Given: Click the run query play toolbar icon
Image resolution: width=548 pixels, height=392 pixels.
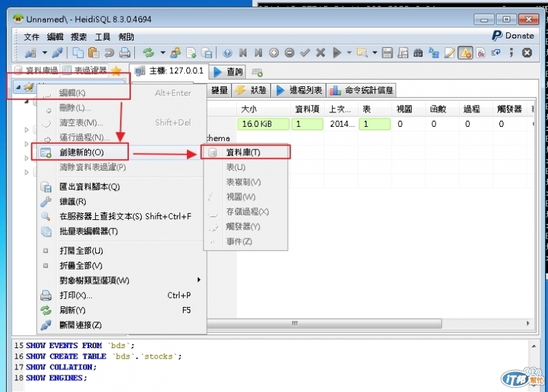Looking at the screenshot, I should click(337, 53).
